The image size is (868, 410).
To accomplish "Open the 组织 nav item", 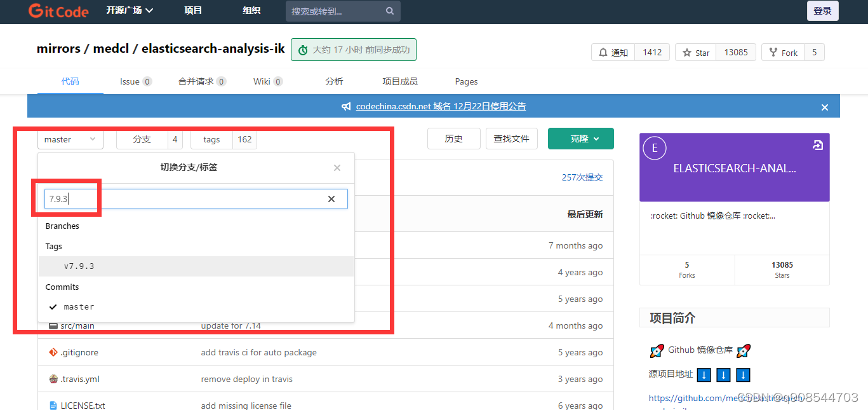I will point(251,10).
